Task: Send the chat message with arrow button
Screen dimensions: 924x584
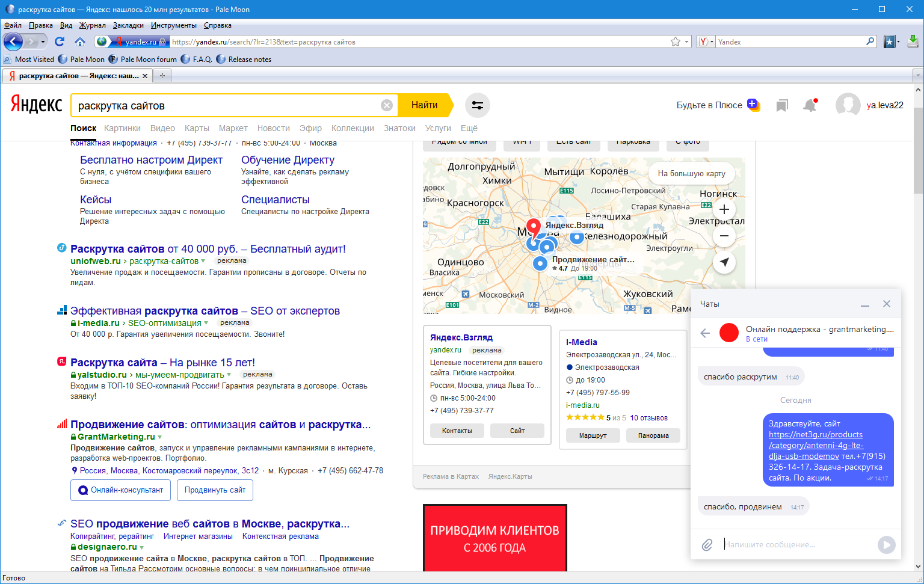Action: tap(886, 545)
